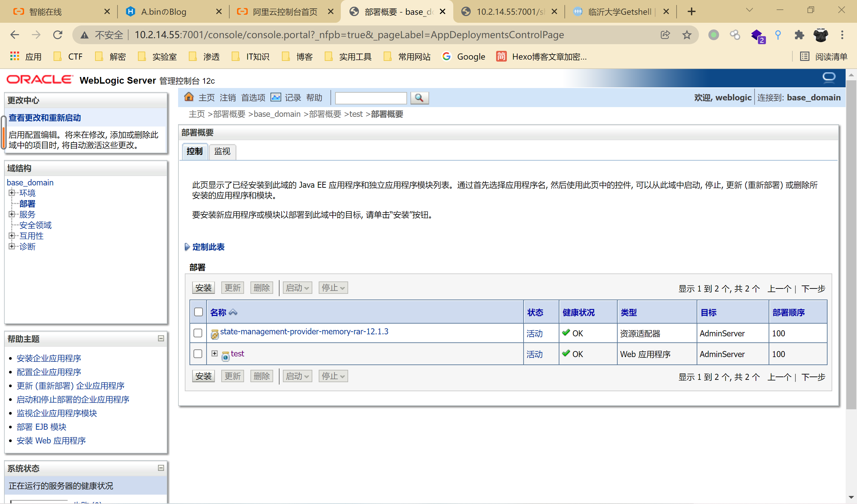This screenshot has width=857, height=504.
Task: Click the bottom 安装 button
Action: click(x=203, y=376)
